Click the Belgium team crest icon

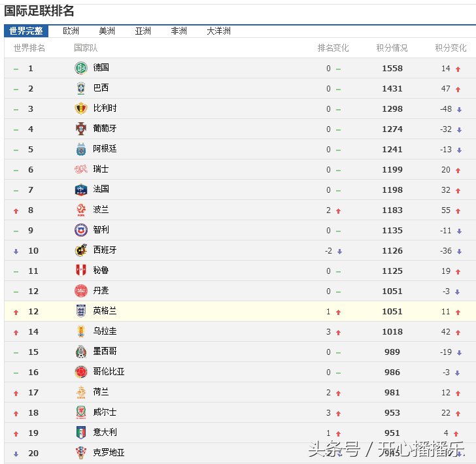coord(81,108)
